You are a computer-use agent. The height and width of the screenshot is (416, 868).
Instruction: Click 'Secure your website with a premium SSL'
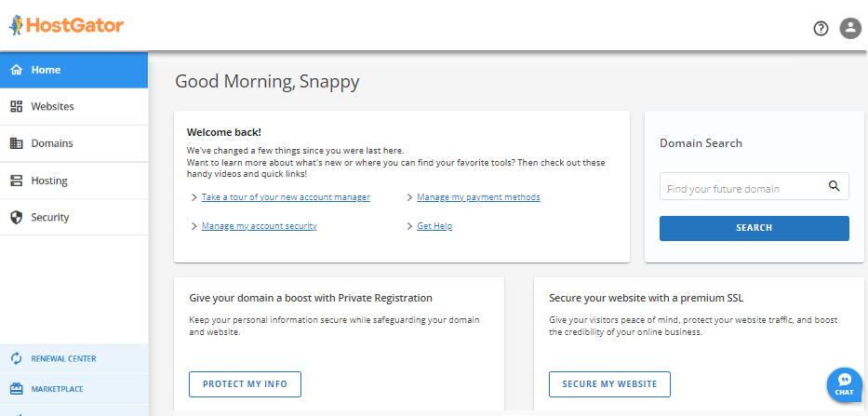pyautogui.click(x=646, y=298)
